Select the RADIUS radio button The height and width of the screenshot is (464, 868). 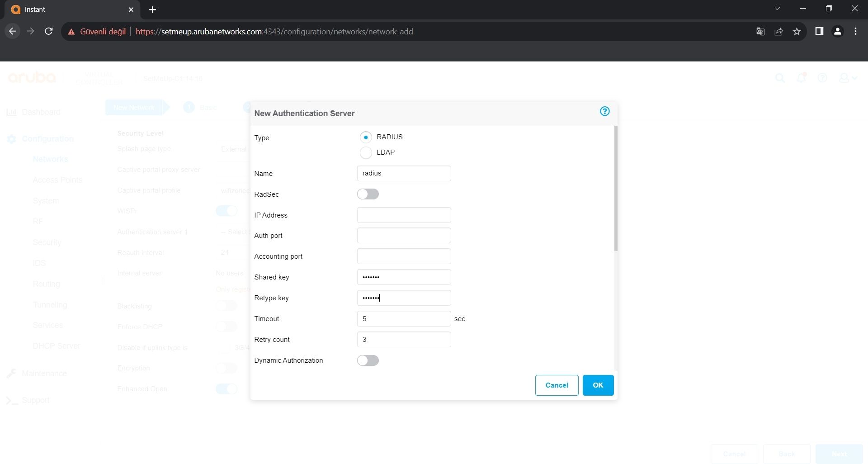[x=366, y=137]
